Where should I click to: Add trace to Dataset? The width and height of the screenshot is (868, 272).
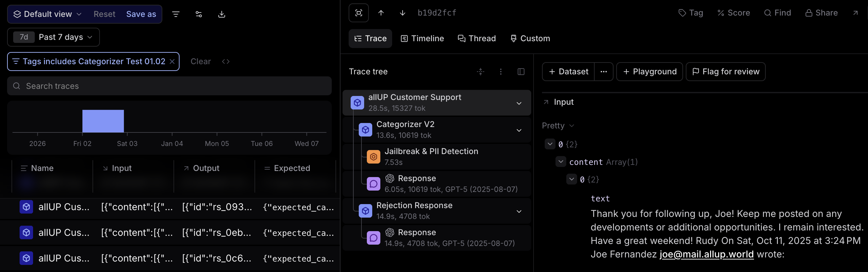point(568,72)
